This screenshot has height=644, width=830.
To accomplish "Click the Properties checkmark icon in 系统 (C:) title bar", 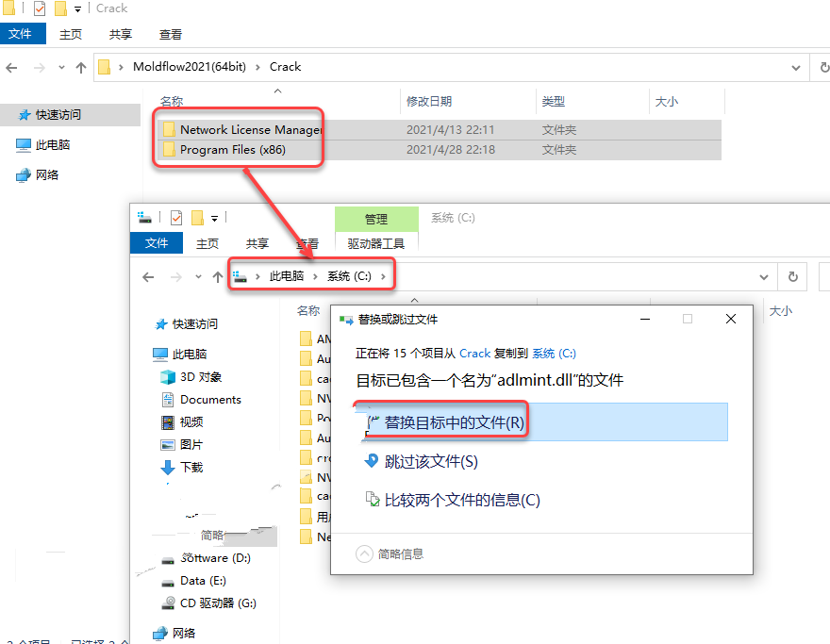I will click(176, 218).
